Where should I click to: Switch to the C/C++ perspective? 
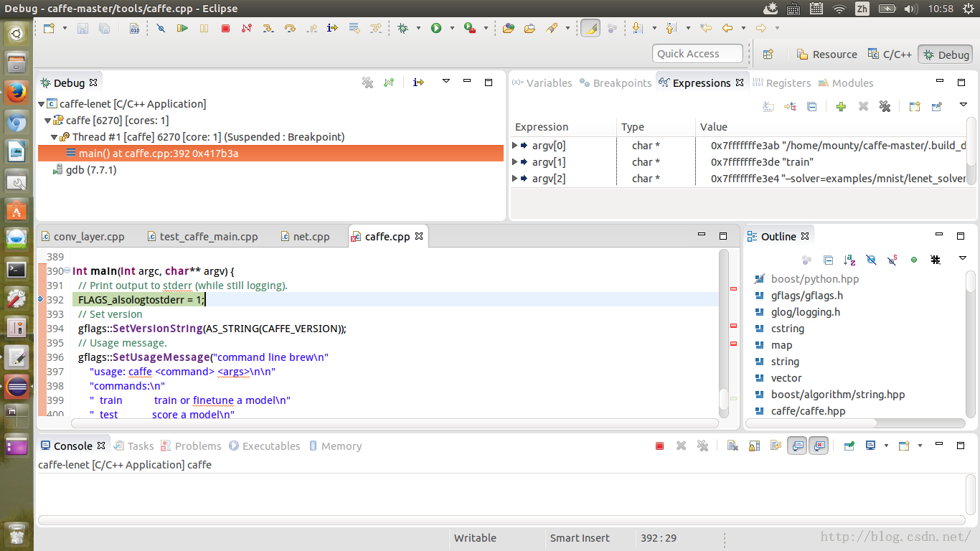890,54
